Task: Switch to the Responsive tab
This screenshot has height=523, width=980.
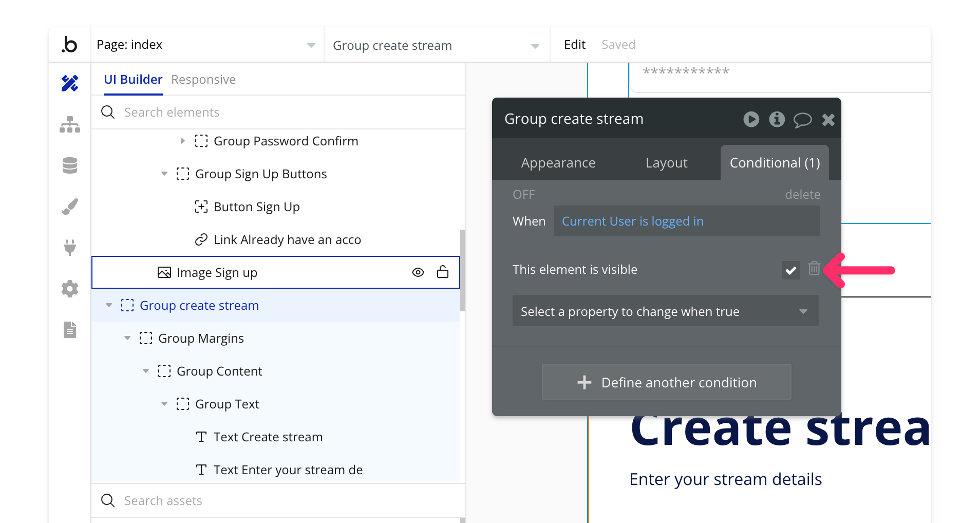Action: coord(203,80)
